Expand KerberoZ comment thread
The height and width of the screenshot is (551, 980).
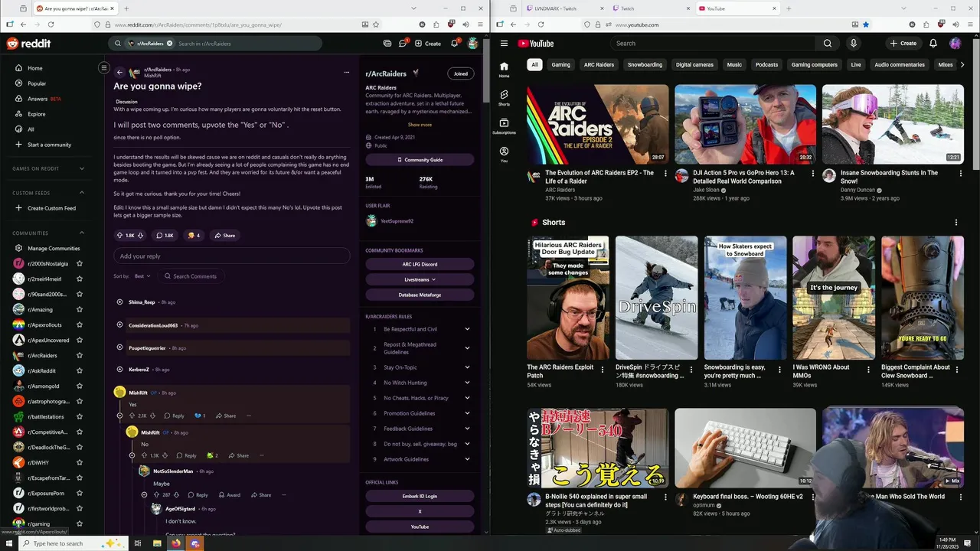click(119, 370)
